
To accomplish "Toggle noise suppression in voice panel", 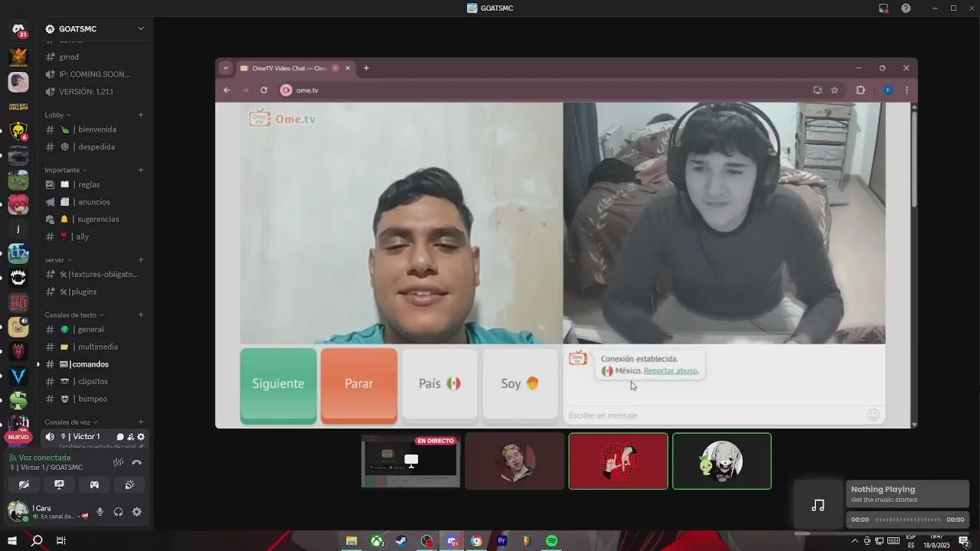I will 118,462.
